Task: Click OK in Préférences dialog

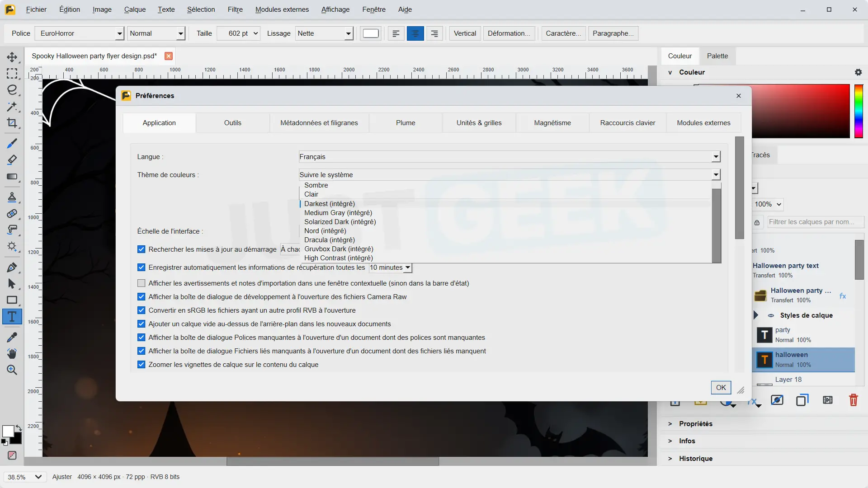Action: pos(721,388)
